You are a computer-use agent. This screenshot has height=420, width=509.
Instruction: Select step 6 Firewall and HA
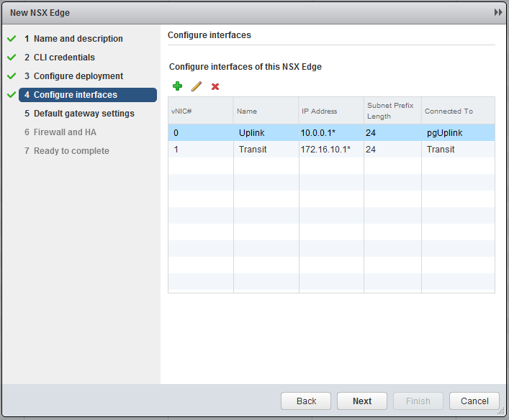pos(65,132)
